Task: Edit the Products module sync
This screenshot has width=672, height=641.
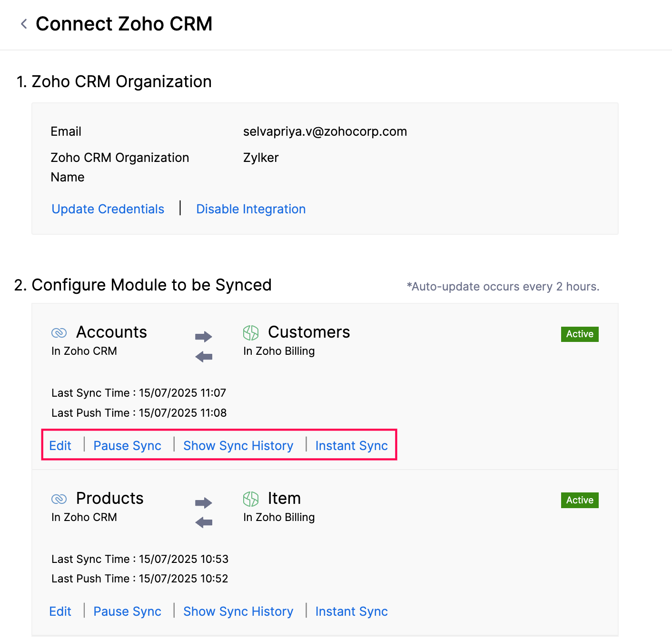Action: coord(60,611)
